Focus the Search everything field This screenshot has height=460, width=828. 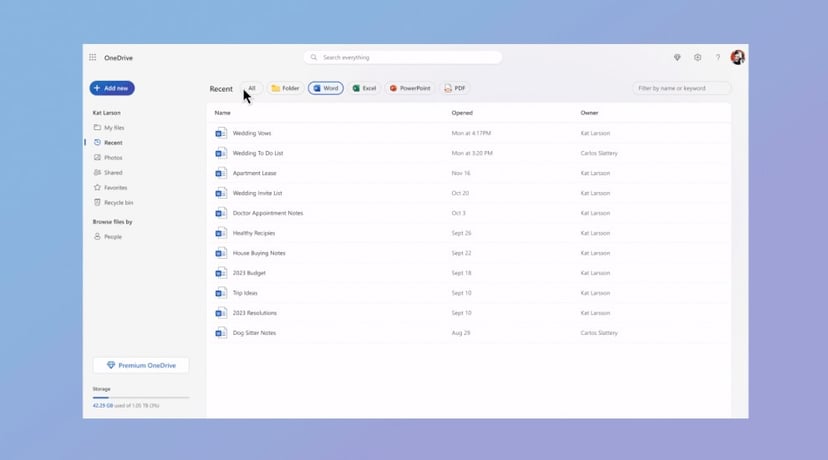[402, 58]
